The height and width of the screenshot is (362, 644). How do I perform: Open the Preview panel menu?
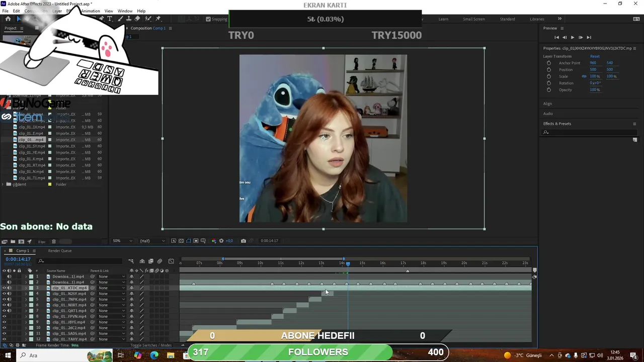click(x=562, y=28)
